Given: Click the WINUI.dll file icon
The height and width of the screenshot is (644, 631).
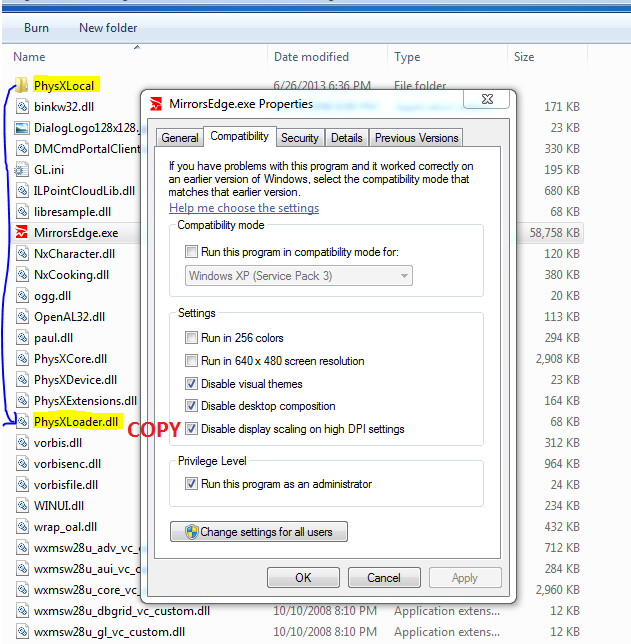Looking at the screenshot, I should click(x=22, y=506).
